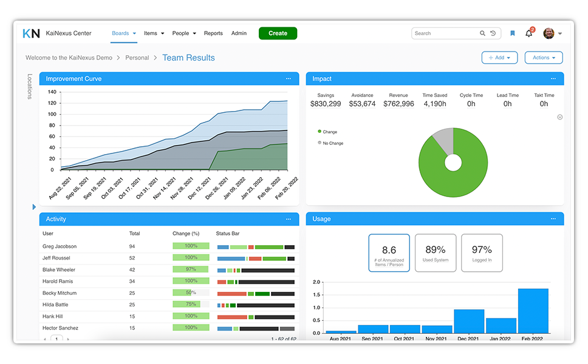Image resolution: width=588 pixels, height=364 pixels.
Task: Go to the Admin menu item
Action: (x=239, y=33)
